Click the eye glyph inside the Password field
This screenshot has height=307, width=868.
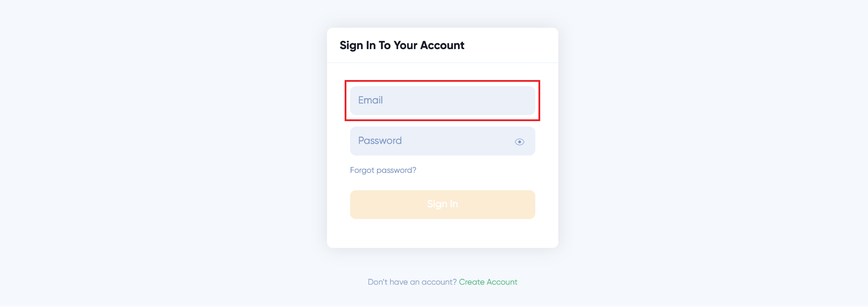coord(519,142)
